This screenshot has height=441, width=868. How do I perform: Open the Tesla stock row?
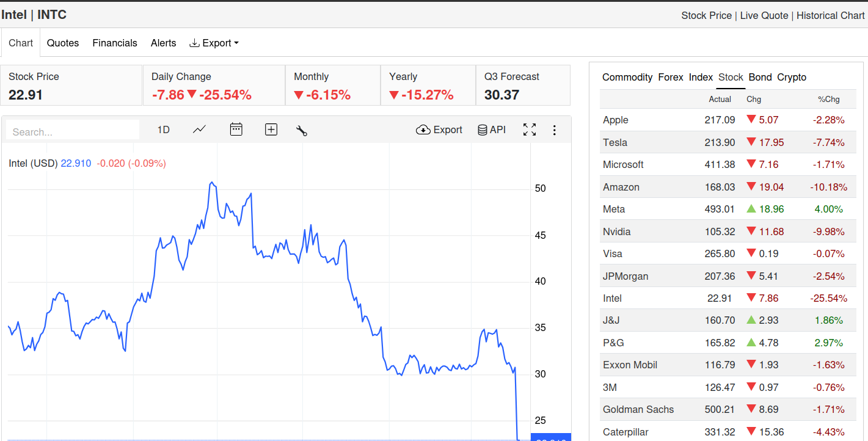pyautogui.click(x=728, y=142)
